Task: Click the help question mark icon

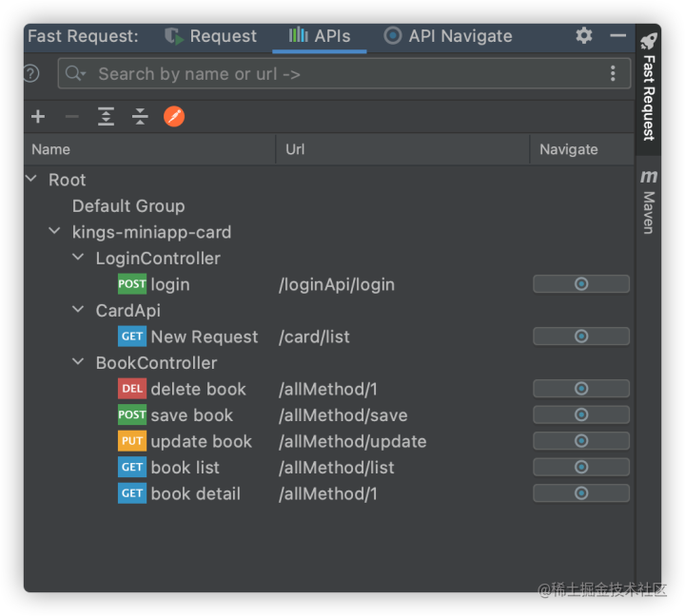Action: pos(31,73)
